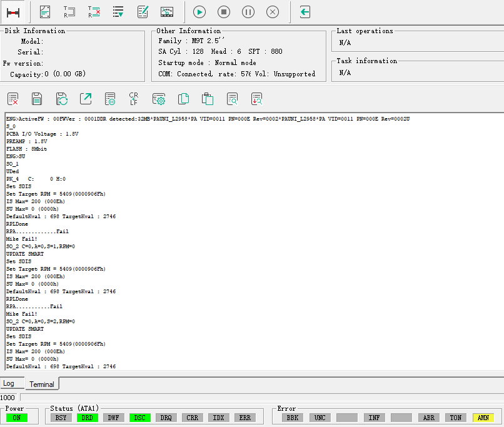This screenshot has width=504, height=427.
Task: Stop the running task
Action: coord(224,13)
